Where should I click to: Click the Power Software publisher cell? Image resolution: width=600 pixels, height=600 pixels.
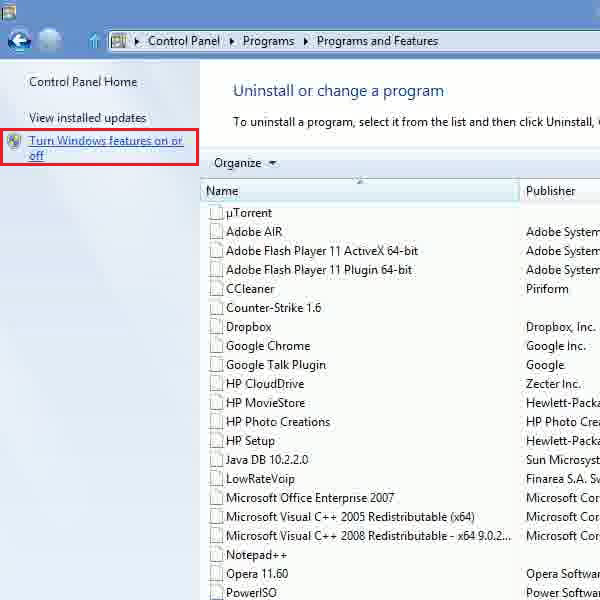tap(563, 592)
